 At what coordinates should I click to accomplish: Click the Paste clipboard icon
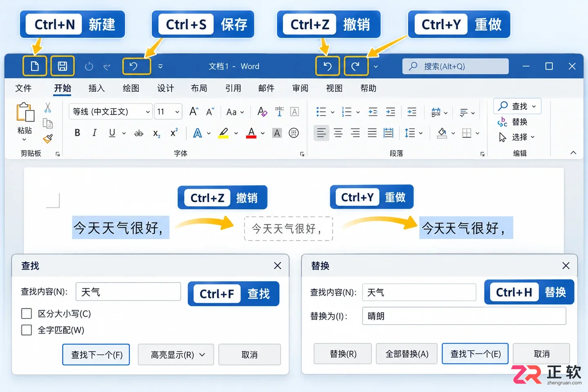tap(25, 112)
